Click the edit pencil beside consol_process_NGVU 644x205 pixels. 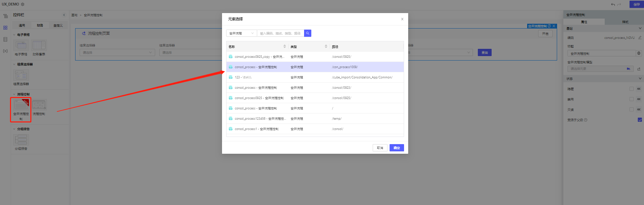(x=640, y=38)
